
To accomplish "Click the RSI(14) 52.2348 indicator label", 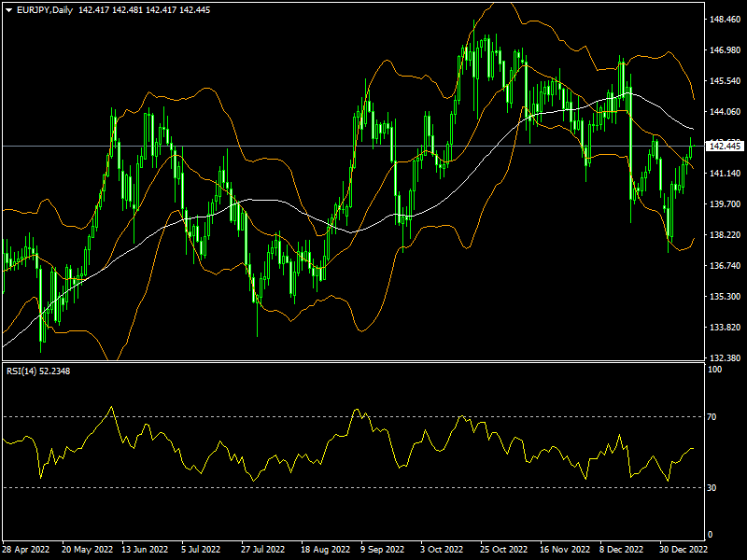I will 38,371.
